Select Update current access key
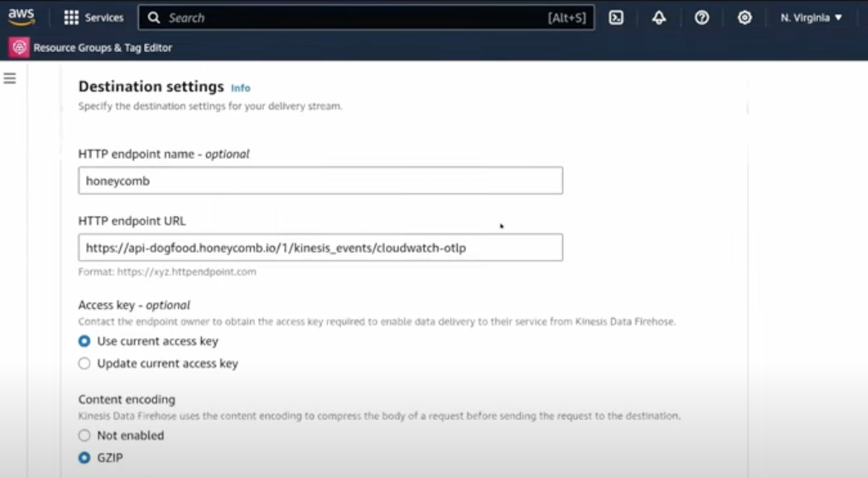This screenshot has width=868, height=478. (x=84, y=362)
